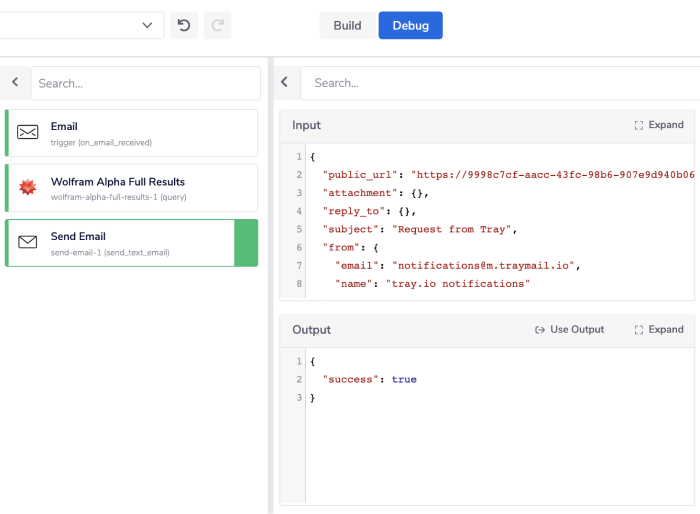Collapse the left steps panel with chevron

coord(15,83)
